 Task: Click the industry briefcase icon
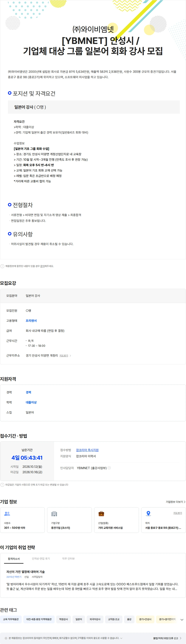pos(101,514)
